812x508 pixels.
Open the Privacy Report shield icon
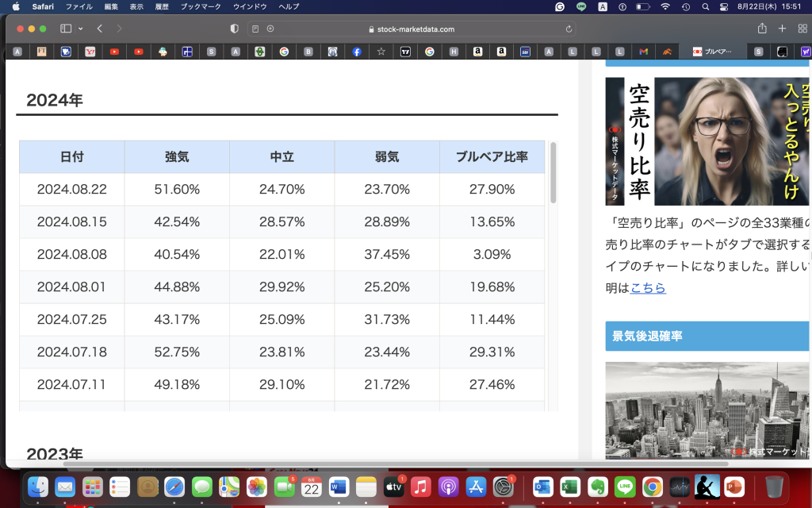[234, 28]
